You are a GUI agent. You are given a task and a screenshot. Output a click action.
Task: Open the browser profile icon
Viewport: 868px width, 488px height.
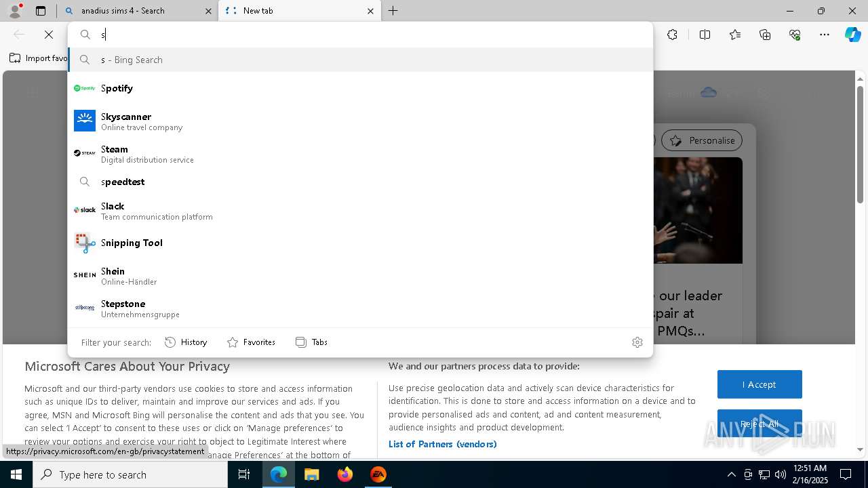15,11
